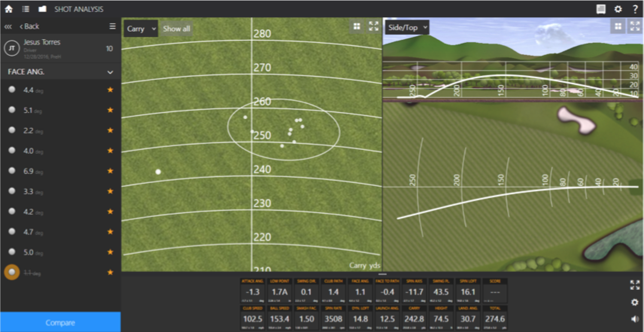The width and height of the screenshot is (644, 332).
Task: Toggle favorite star for 1.1 deg shot
Action: click(110, 272)
